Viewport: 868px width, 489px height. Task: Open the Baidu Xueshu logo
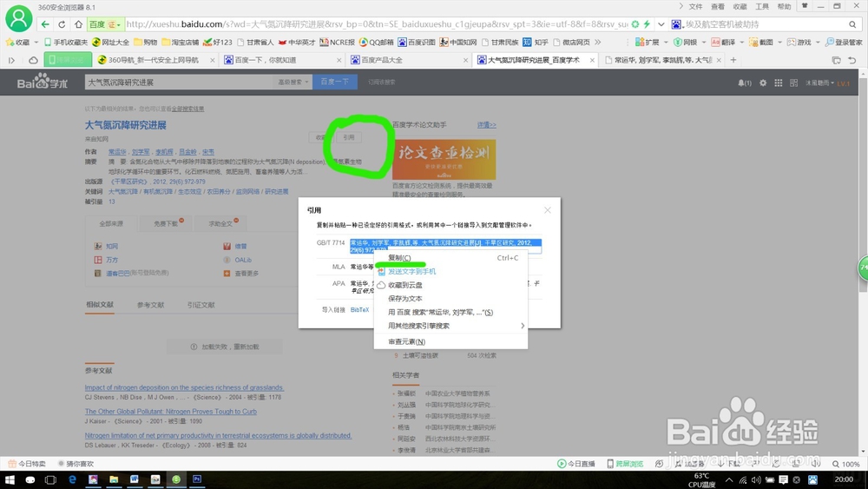(x=42, y=82)
